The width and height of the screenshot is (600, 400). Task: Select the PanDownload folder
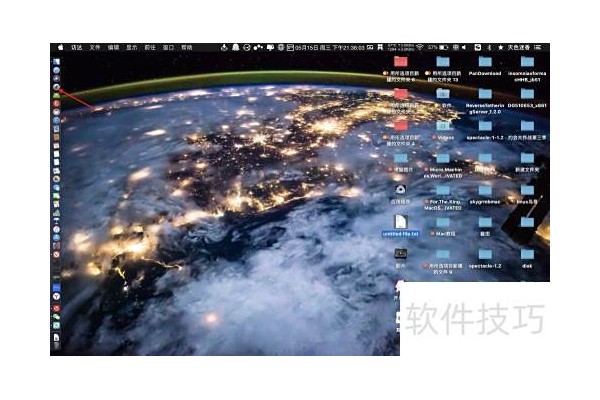(x=485, y=65)
